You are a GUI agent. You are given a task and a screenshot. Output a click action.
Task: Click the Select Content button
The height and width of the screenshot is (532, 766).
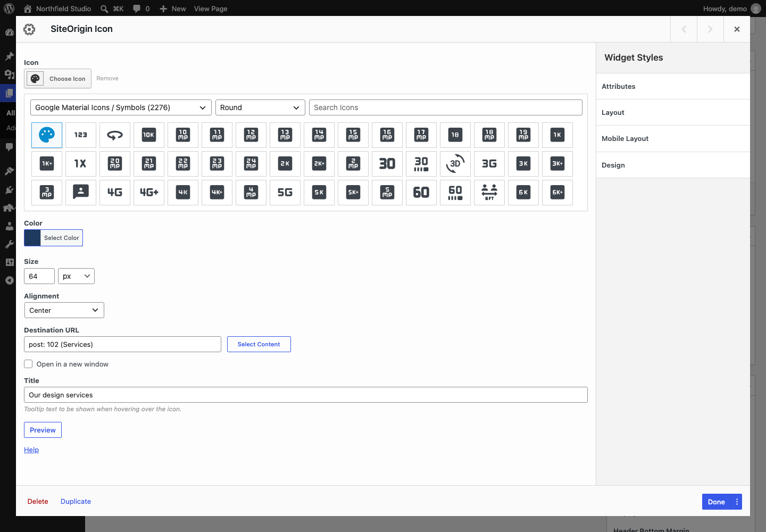pos(259,344)
